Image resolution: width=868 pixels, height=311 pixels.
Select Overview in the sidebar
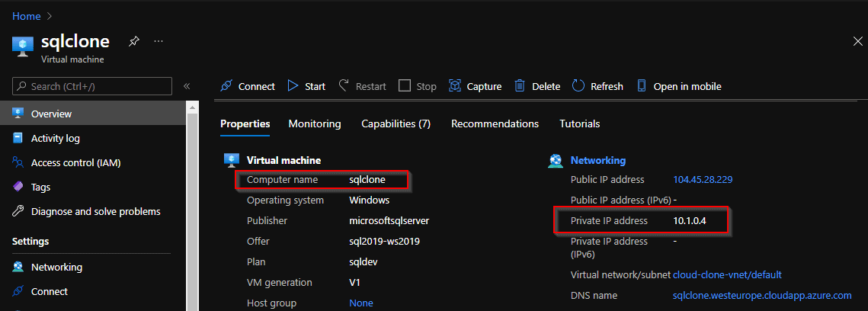pyautogui.click(x=93, y=114)
